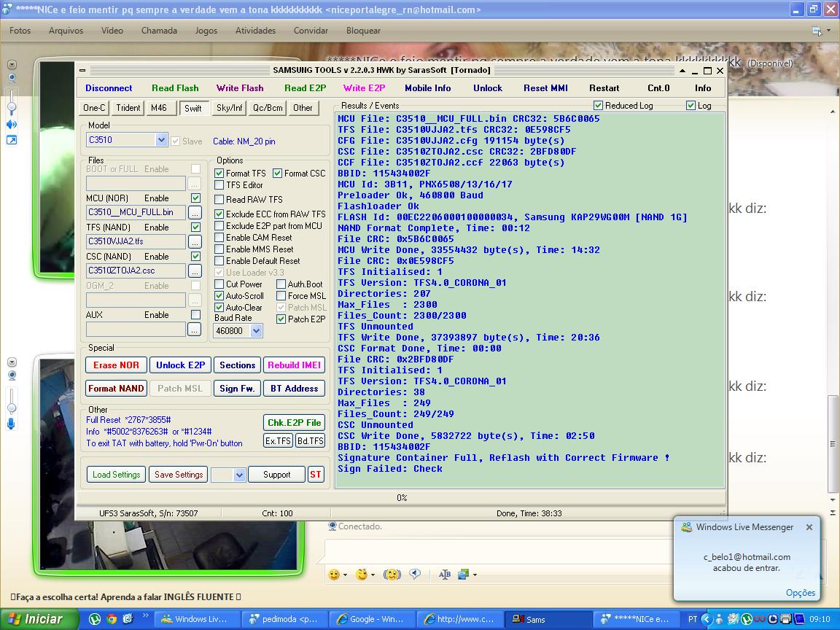Click the round blue icon left of tray printer
This screenshot has height=630, width=840.
point(773,619)
